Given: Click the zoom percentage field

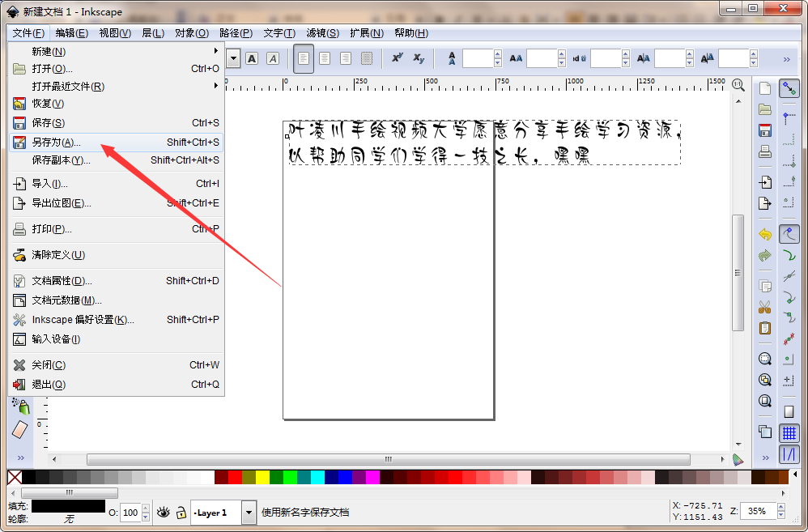Looking at the screenshot, I should [x=758, y=512].
